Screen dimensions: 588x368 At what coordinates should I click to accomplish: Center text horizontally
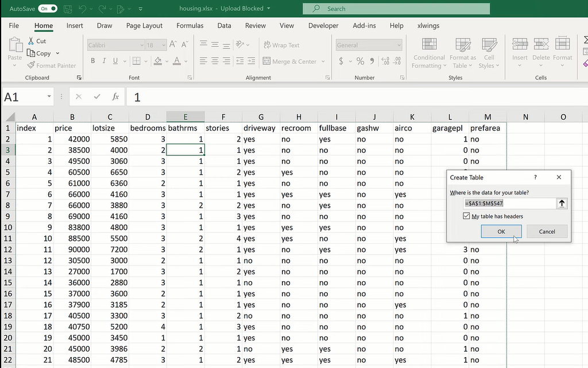coord(215,61)
